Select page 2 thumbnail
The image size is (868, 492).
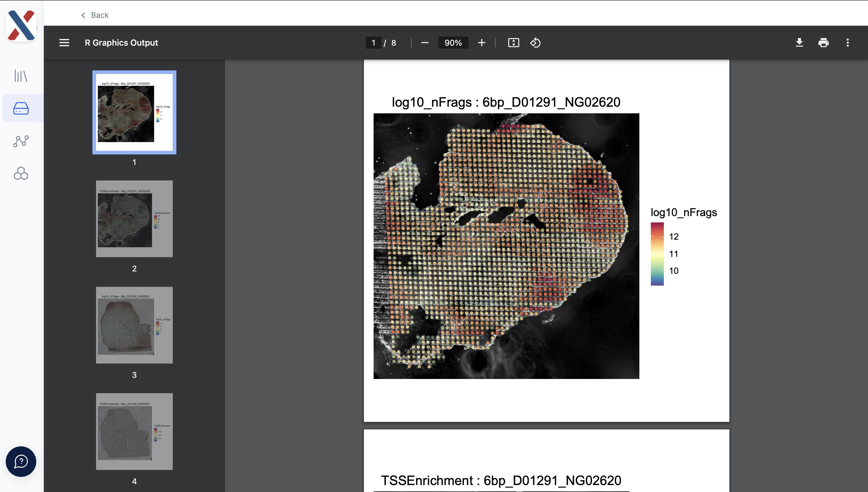tap(134, 218)
